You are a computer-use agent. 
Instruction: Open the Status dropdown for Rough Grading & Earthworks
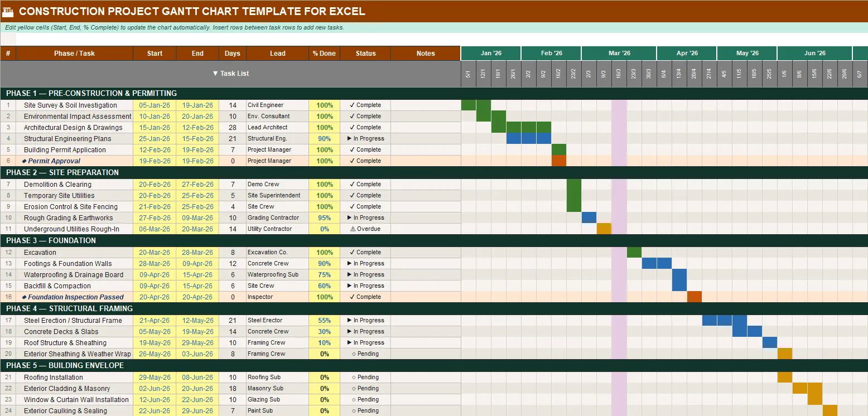pos(365,217)
